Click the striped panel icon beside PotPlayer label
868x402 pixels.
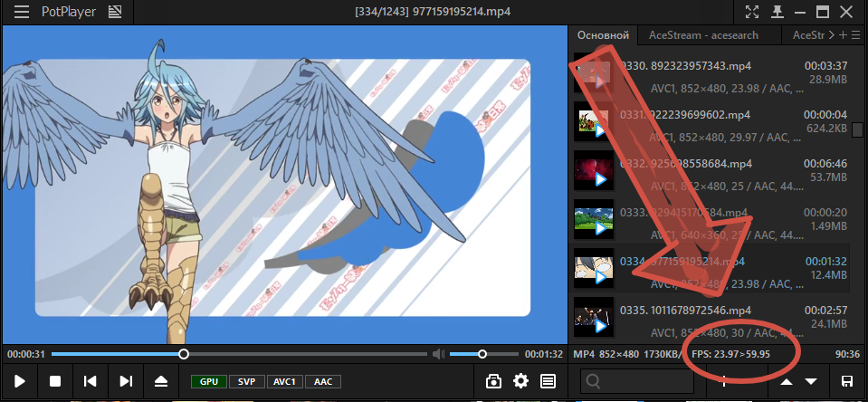[x=115, y=12]
